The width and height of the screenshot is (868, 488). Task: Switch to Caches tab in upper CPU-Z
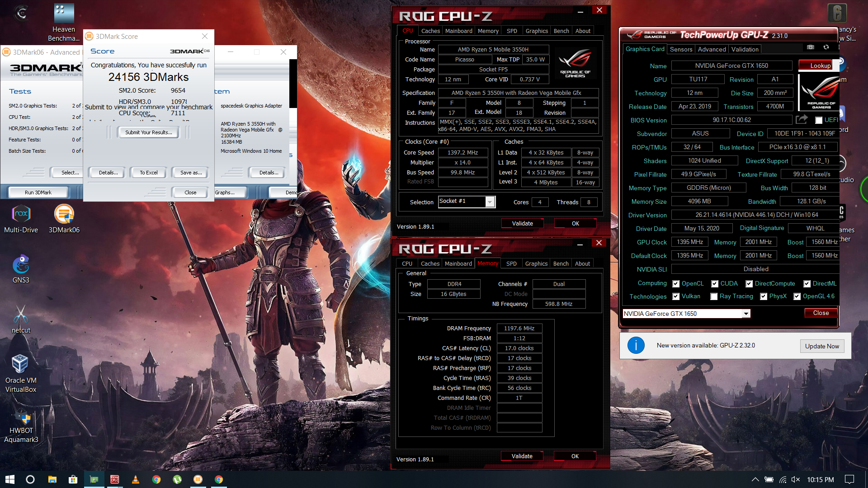pyautogui.click(x=430, y=31)
